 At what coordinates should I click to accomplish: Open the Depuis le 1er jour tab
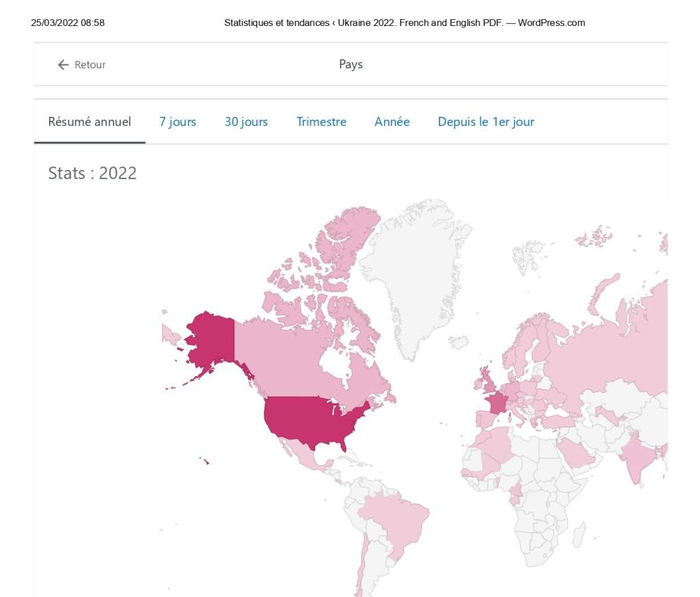click(x=486, y=122)
